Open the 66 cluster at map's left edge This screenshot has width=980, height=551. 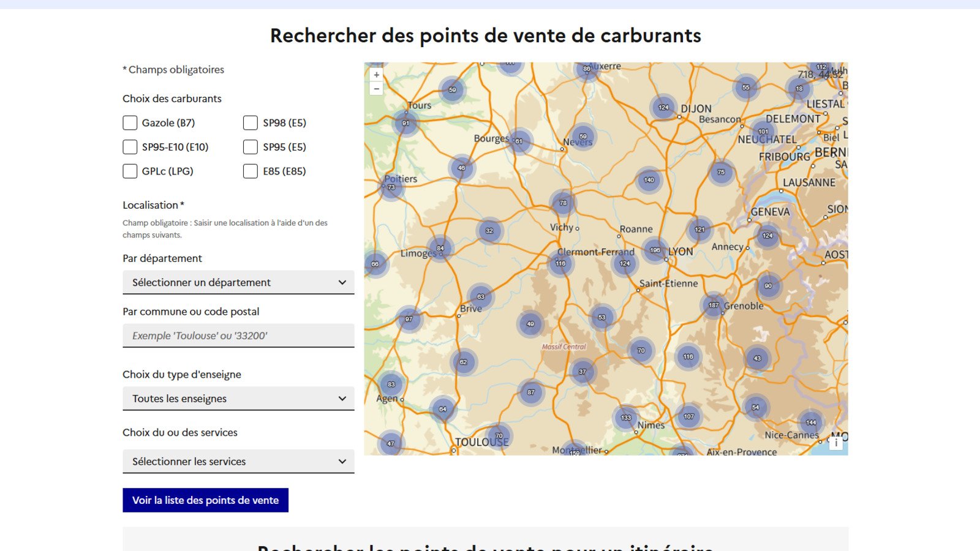375,264
